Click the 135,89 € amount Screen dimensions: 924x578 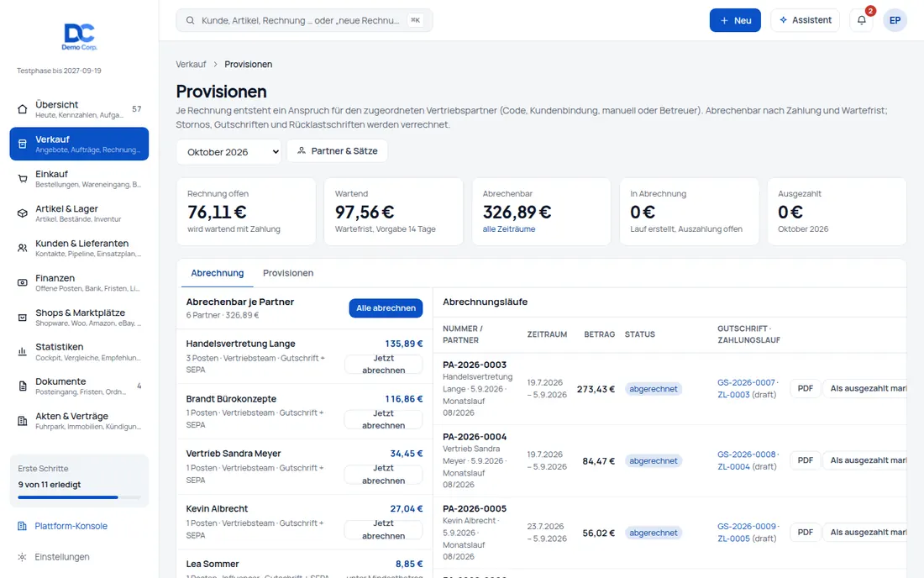(x=404, y=344)
